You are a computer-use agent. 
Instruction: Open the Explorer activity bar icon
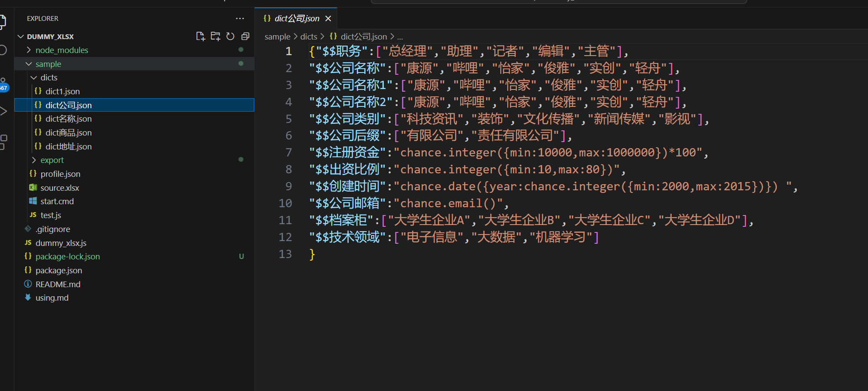pyautogui.click(x=3, y=22)
